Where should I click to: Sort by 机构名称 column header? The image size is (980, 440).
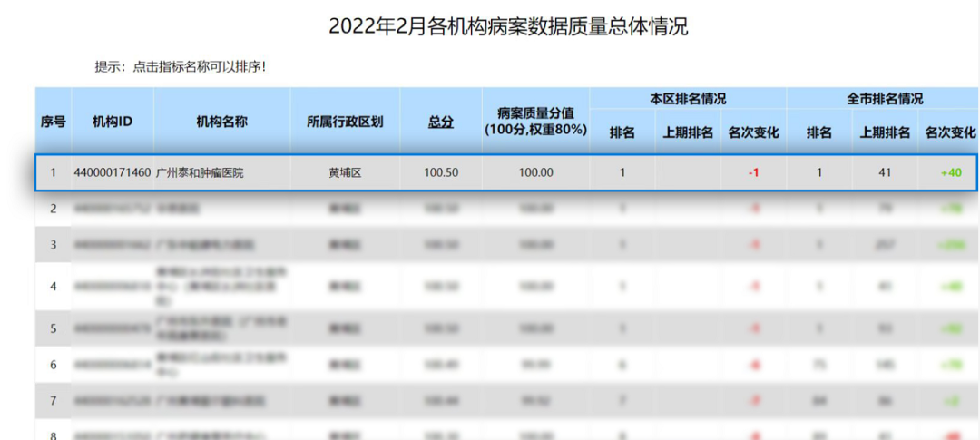click(x=222, y=122)
